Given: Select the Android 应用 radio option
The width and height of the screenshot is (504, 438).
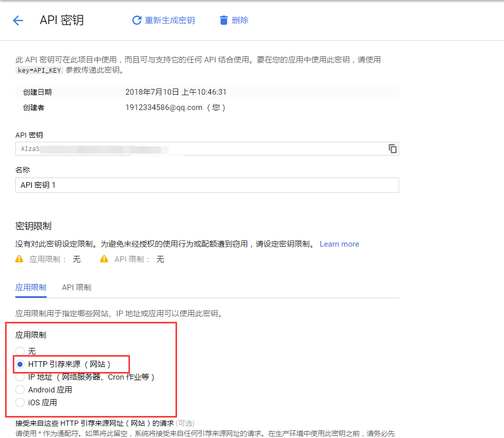Looking at the screenshot, I should click(20, 390).
